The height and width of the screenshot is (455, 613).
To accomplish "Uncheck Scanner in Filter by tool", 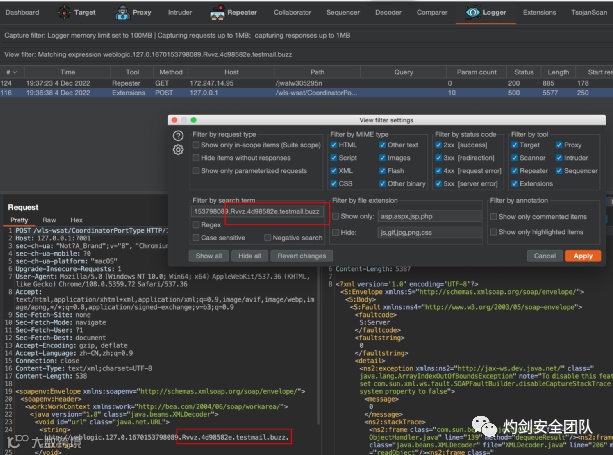I will click(514, 158).
